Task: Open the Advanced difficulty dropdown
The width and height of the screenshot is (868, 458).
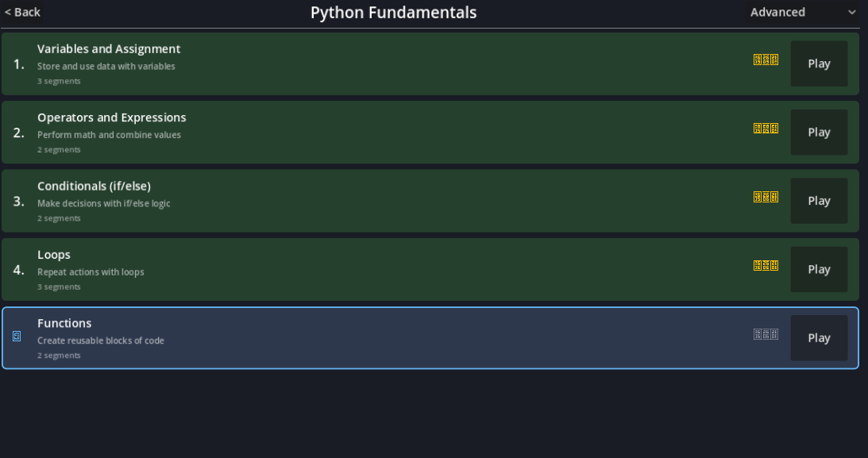Action: [802, 13]
